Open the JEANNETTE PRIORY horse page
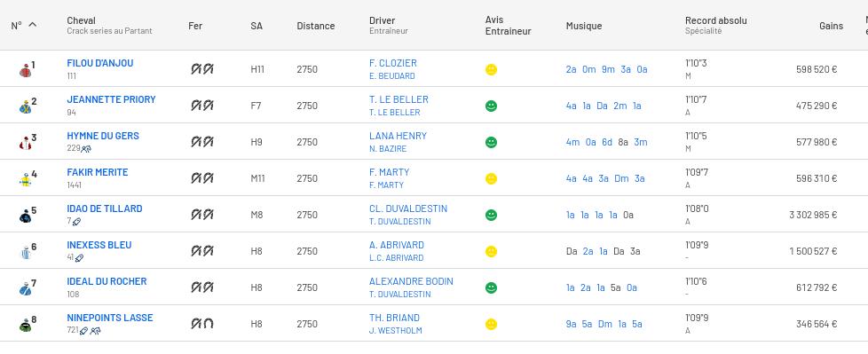868x354 pixels. [x=111, y=99]
